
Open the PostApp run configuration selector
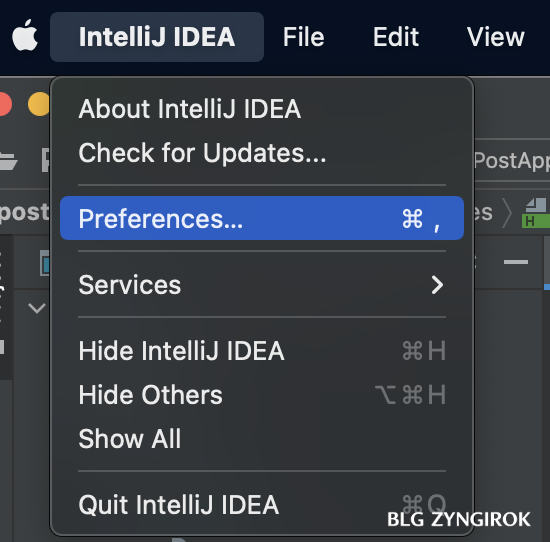coord(512,161)
